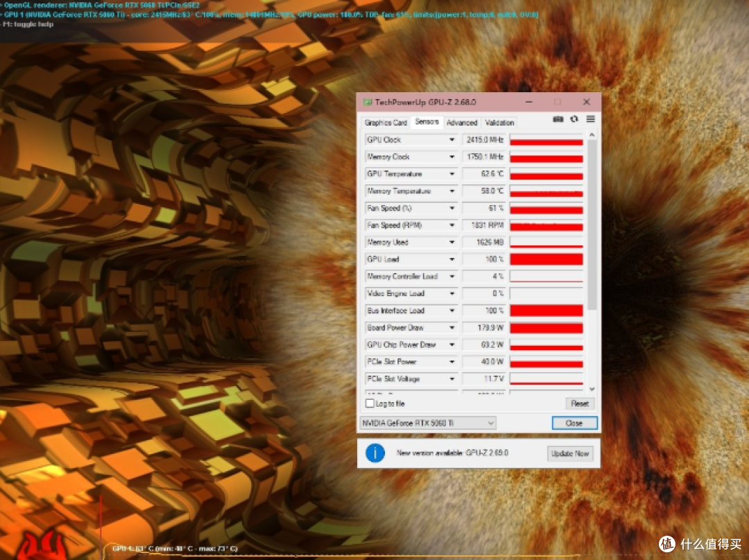Open the GPU Temperature dropdown arrow
Image resolution: width=749 pixels, height=560 pixels.
pos(451,174)
